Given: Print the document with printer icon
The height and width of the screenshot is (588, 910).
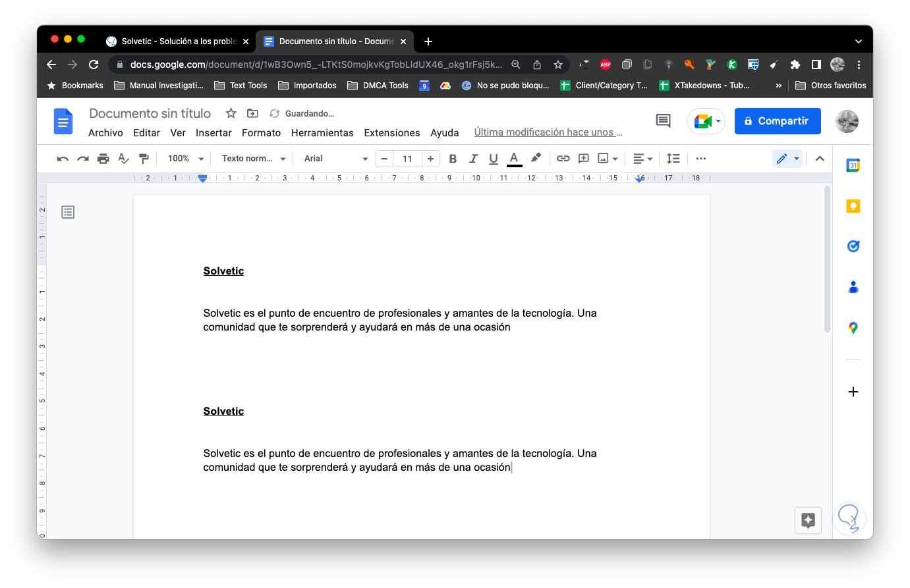Looking at the screenshot, I should point(103,159).
